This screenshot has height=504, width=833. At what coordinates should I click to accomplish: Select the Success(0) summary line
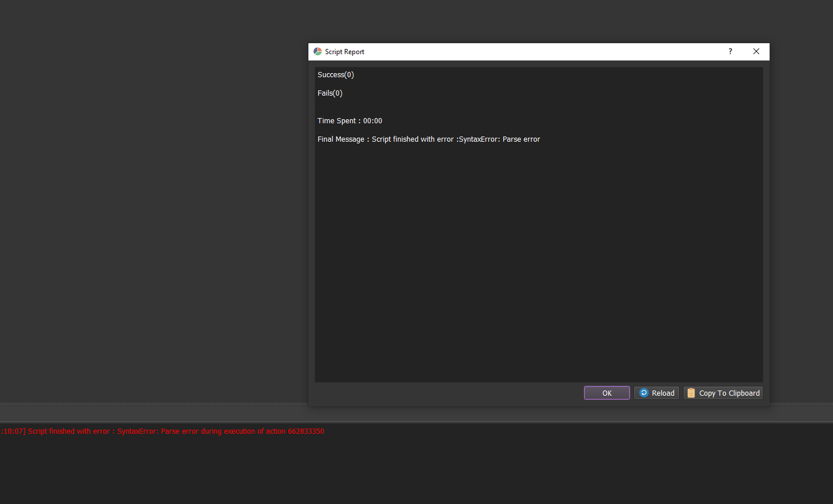(x=336, y=74)
